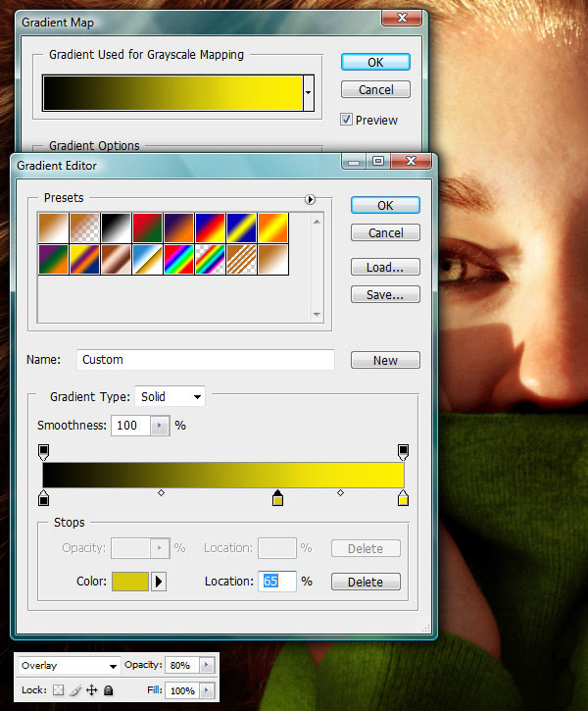Image resolution: width=588 pixels, height=711 pixels.
Task: Select the black color stop at the left
Action: pyautogui.click(x=43, y=497)
